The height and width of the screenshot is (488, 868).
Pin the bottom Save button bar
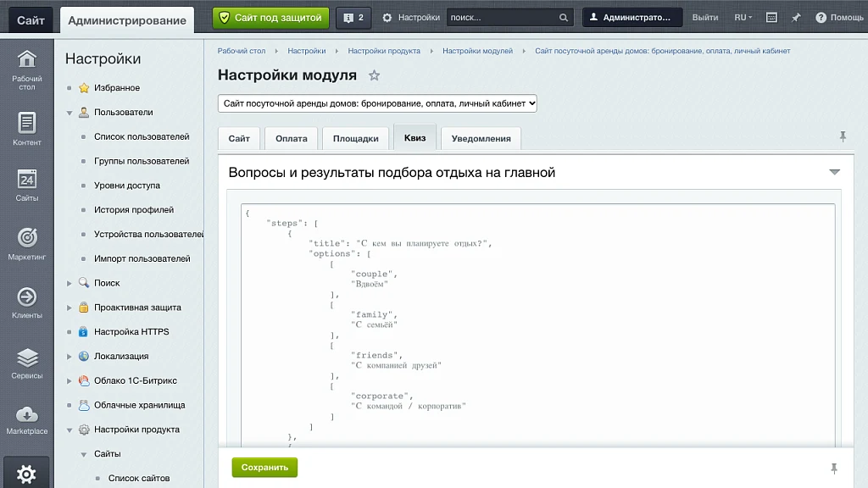tap(834, 469)
